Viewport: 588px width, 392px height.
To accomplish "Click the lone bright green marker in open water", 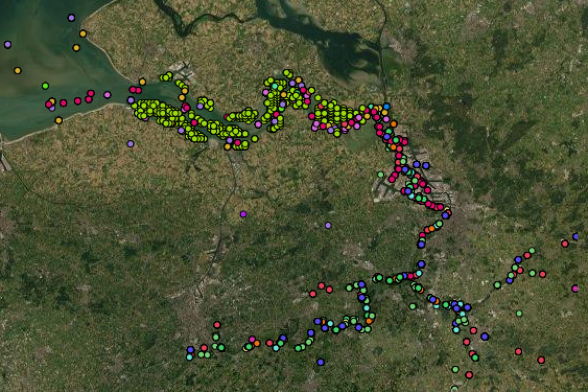I will tap(45, 85).
